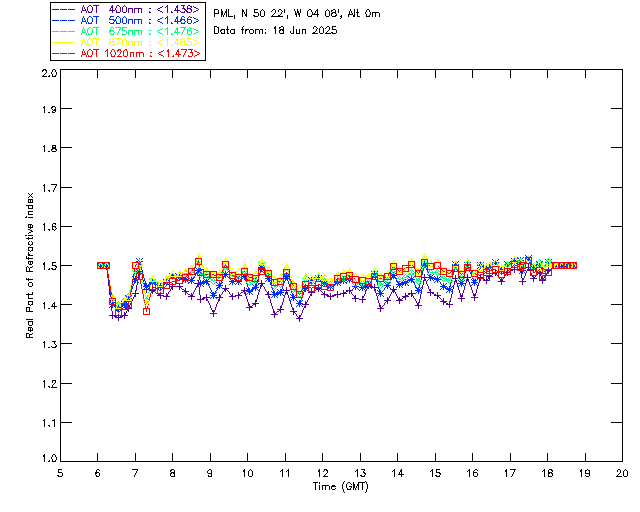Click the 1.0 y-axis tick label

tap(49, 458)
